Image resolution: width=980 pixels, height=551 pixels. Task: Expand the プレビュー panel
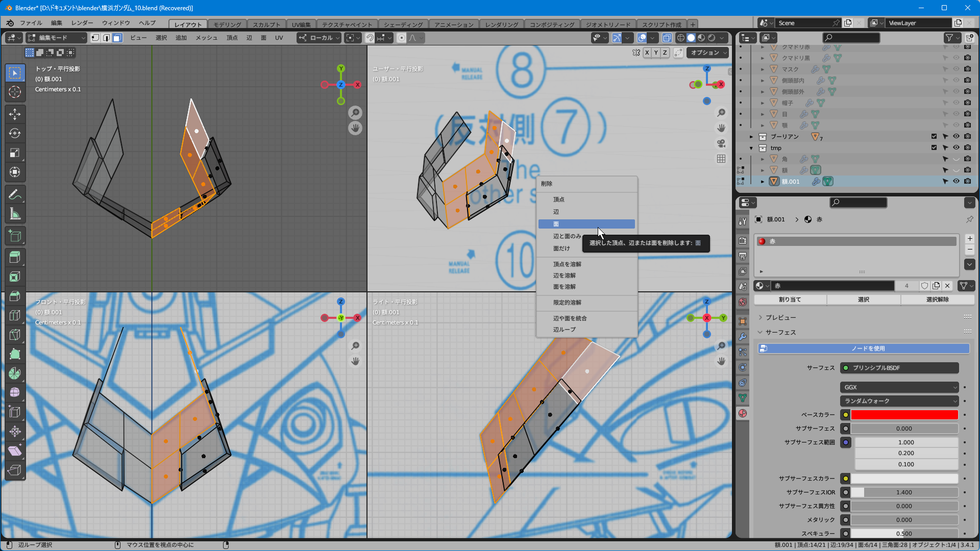pos(780,317)
